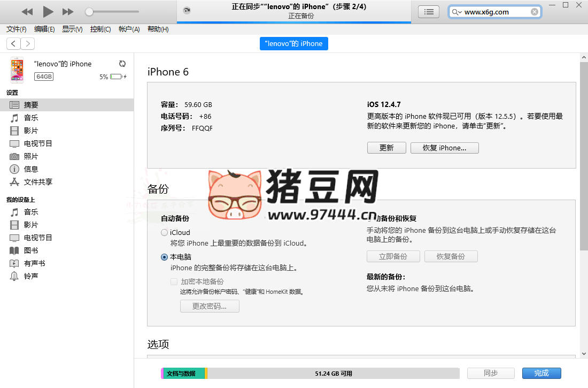Open the Summary (摘要) section in sidebar

pyautogui.click(x=32, y=104)
